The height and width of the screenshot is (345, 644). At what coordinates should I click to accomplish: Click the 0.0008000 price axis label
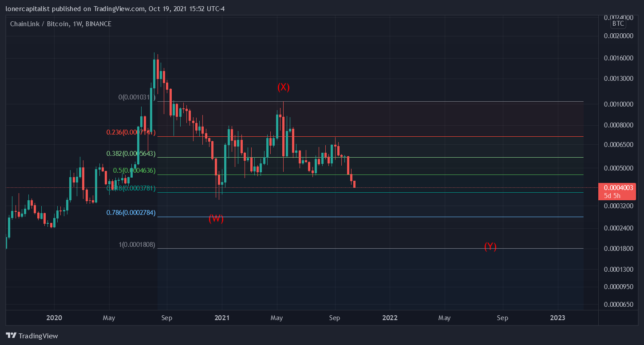click(x=619, y=125)
